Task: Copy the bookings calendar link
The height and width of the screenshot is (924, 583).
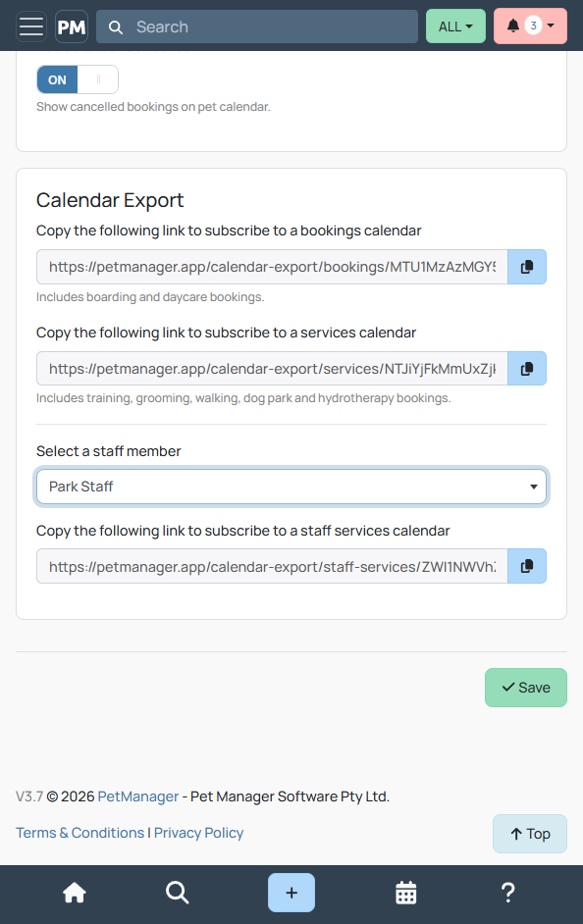Action: coord(527,267)
